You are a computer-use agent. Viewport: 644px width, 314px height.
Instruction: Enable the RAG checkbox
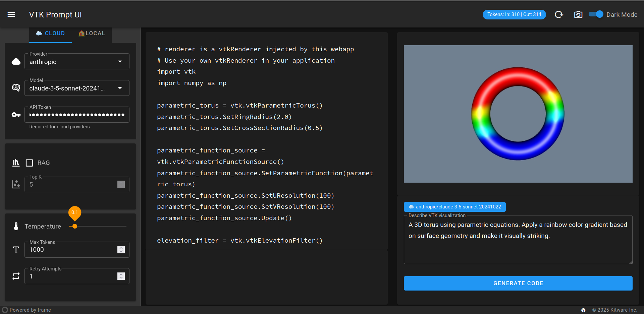[30, 163]
